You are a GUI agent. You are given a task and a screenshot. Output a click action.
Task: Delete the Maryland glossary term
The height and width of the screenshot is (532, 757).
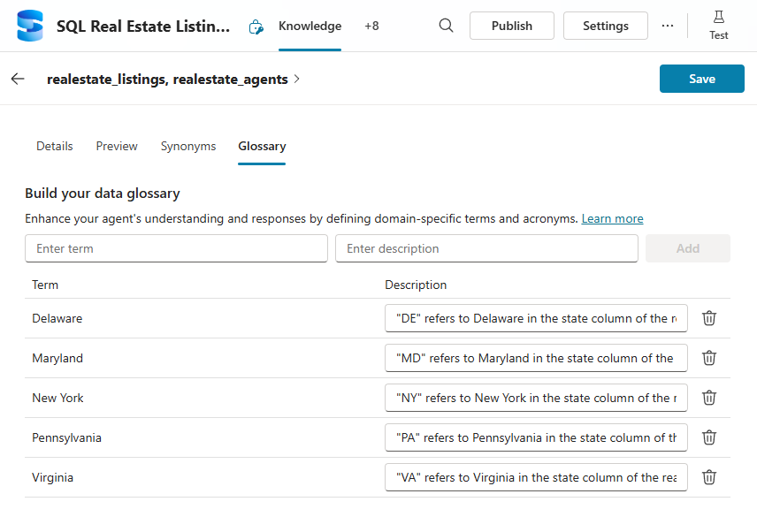click(x=708, y=358)
